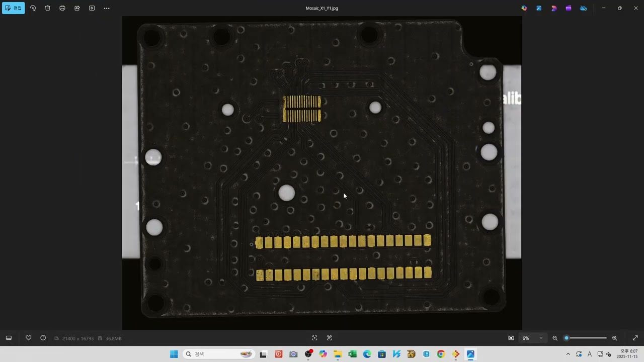Delete the photo using the trash icon
Viewport: 644px width, 362px height.
[48, 8]
